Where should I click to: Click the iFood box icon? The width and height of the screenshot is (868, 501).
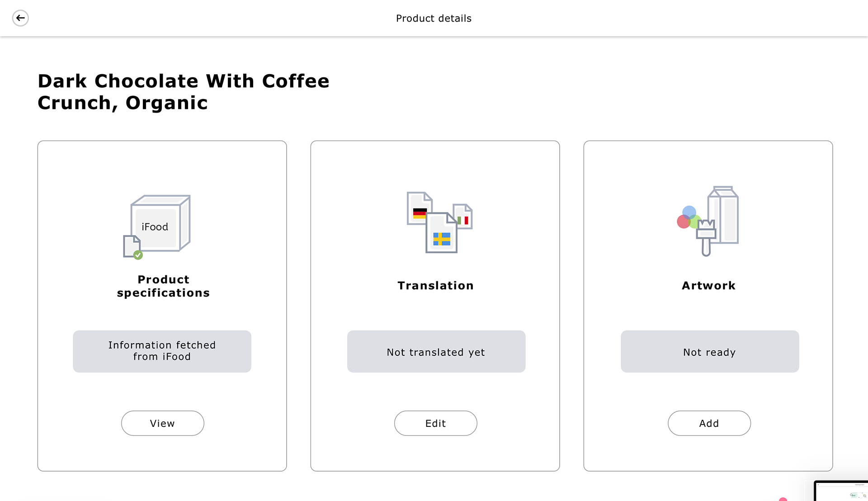point(160,223)
